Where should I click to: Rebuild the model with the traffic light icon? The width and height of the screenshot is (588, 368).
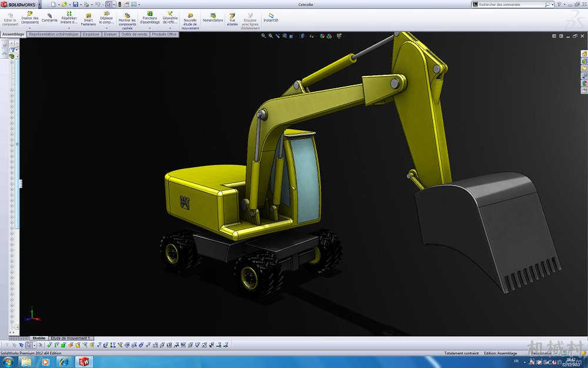tap(119, 5)
